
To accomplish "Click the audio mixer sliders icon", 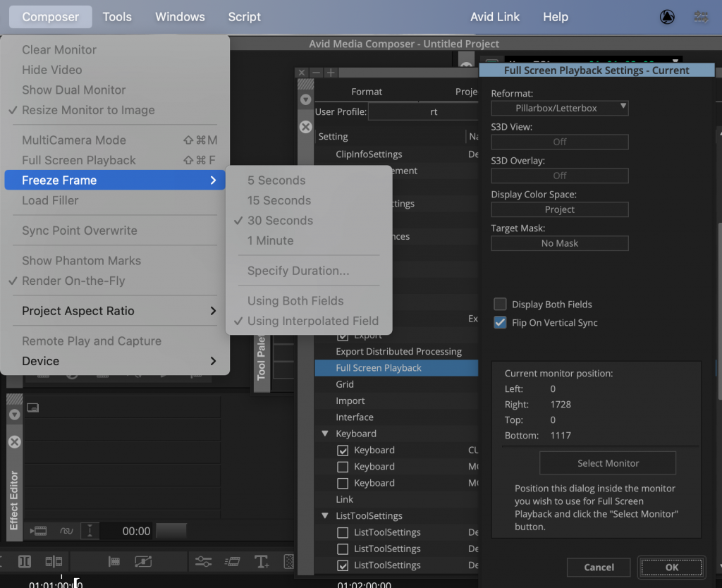I will click(203, 561).
